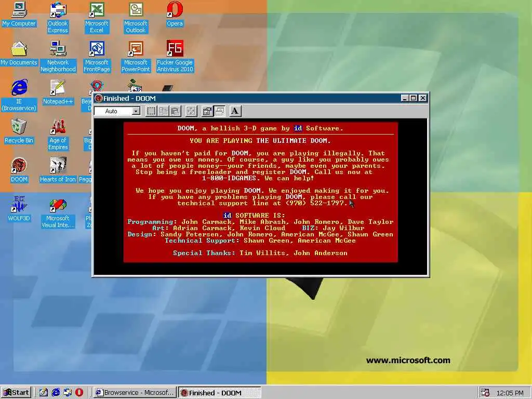Open My Computer desktop icon

19,14
